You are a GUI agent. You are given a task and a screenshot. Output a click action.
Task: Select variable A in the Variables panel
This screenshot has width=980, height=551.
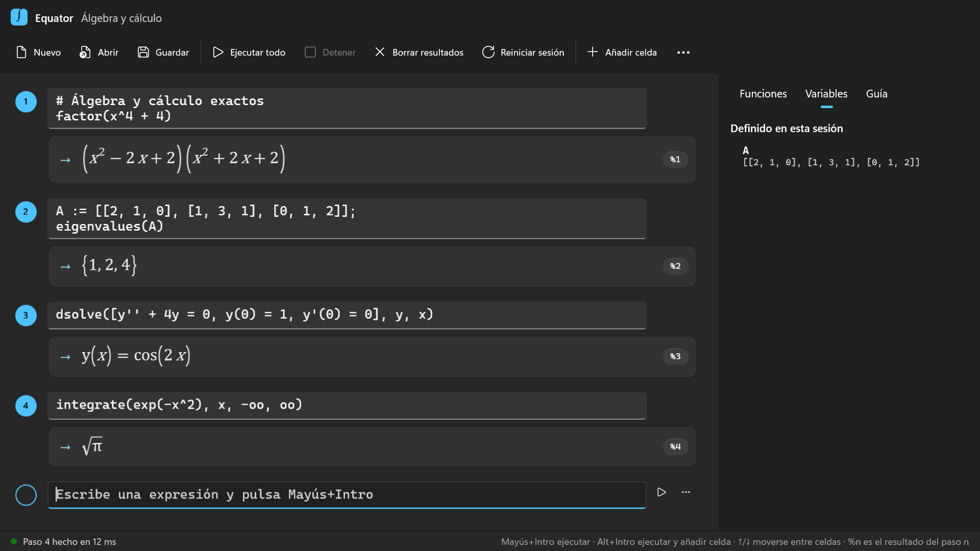tap(746, 151)
